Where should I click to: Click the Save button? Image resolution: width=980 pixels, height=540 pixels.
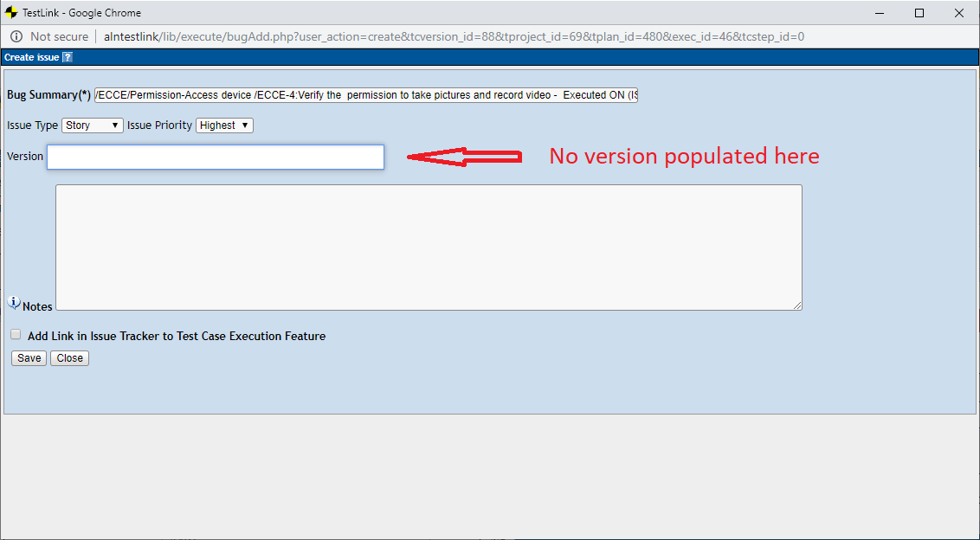(x=29, y=358)
